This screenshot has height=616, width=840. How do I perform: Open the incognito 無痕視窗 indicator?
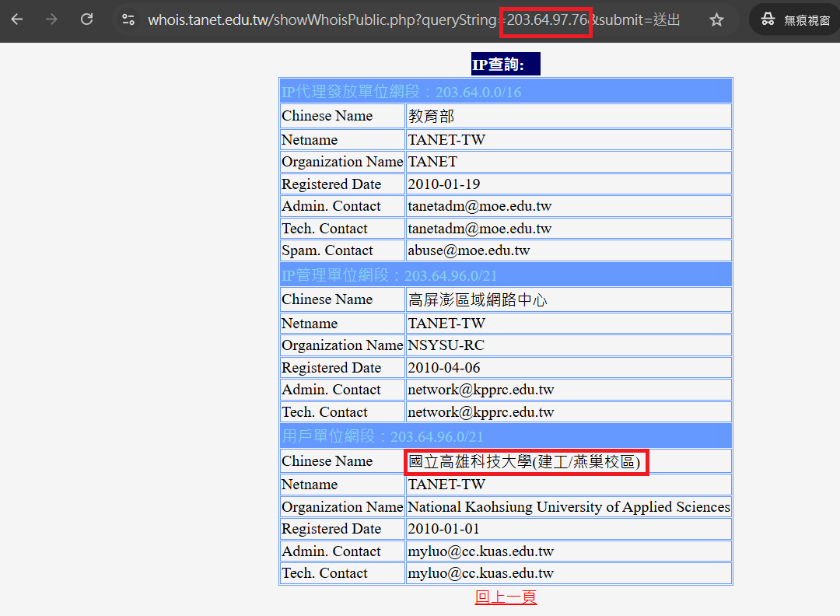(x=796, y=19)
